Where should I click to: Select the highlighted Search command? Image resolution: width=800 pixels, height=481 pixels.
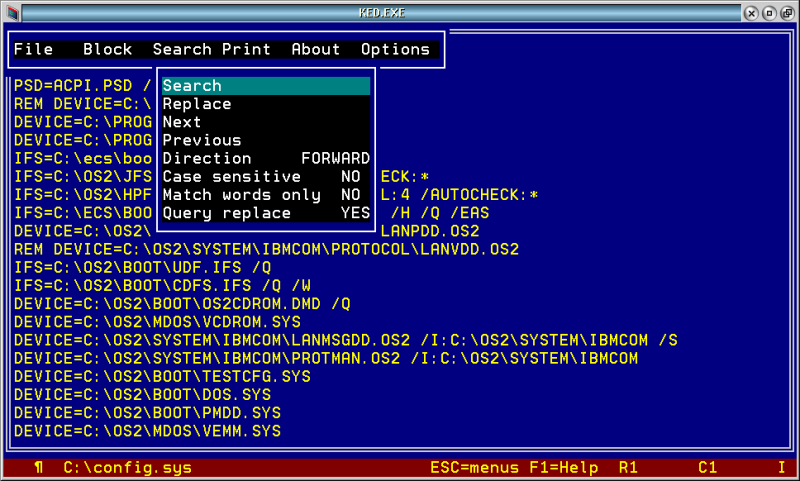pyautogui.click(x=192, y=86)
